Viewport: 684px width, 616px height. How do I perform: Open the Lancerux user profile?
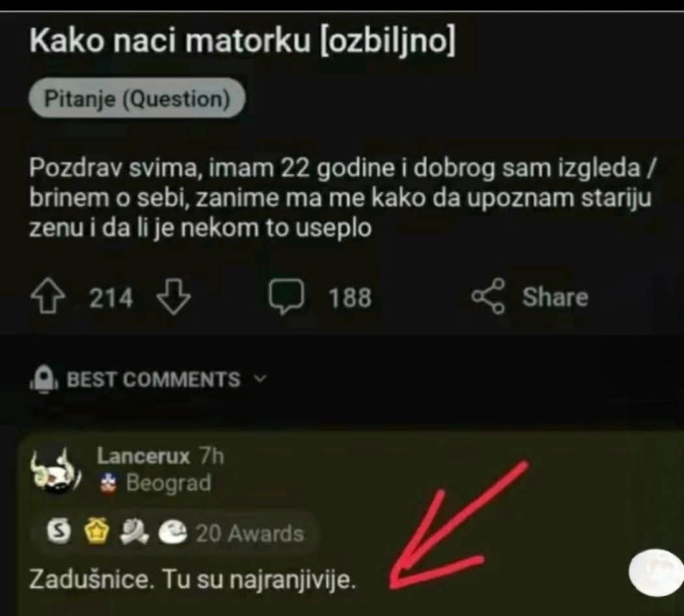[x=144, y=457]
